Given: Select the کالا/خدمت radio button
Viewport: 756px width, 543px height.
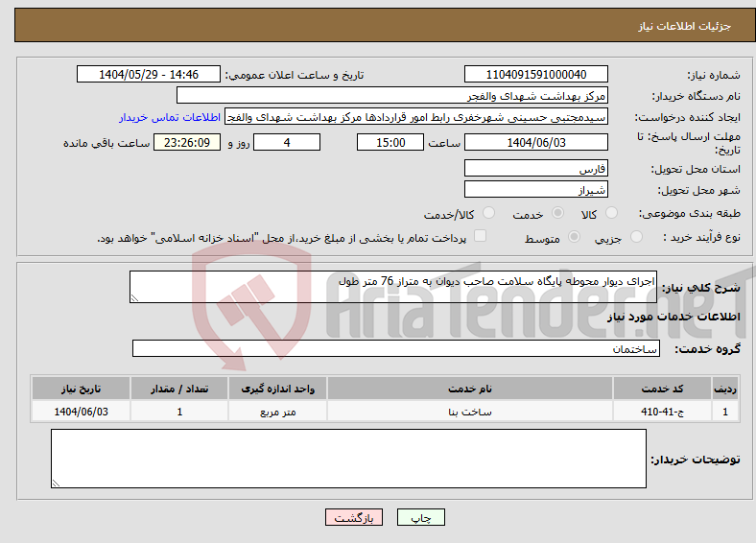Looking at the screenshot, I should (489, 213).
